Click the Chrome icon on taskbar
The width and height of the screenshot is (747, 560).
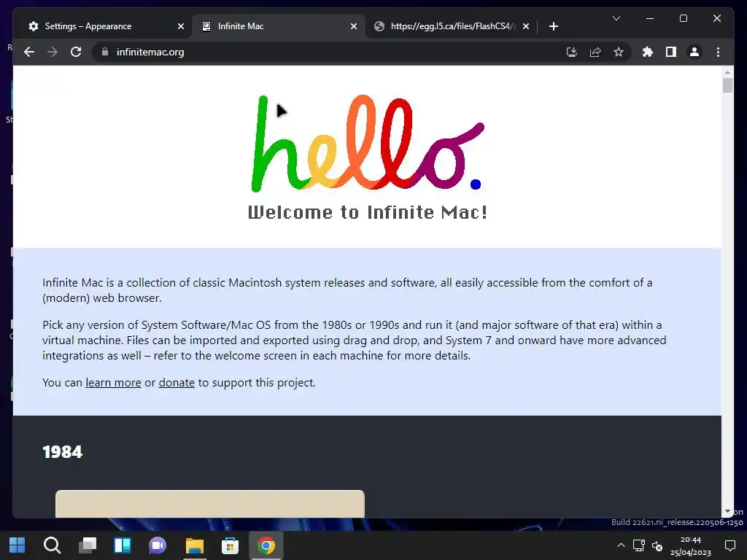[x=266, y=545]
